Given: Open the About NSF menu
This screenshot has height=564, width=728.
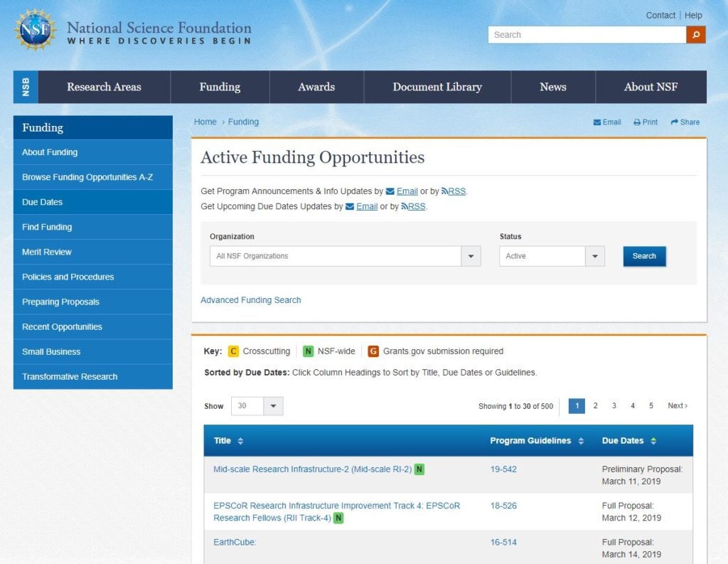Looking at the screenshot, I should tap(651, 87).
